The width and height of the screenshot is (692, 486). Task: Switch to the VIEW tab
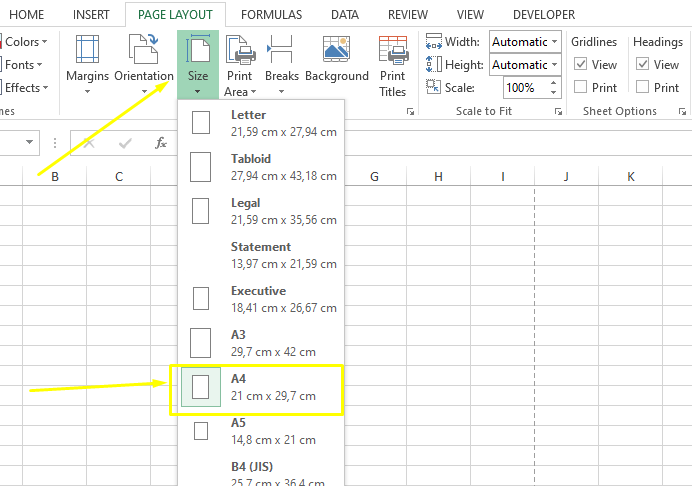470,15
